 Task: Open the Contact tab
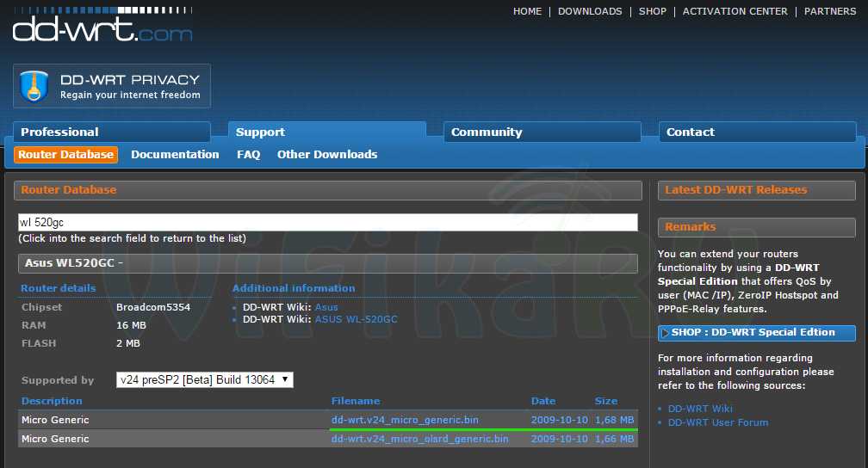[757, 132]
